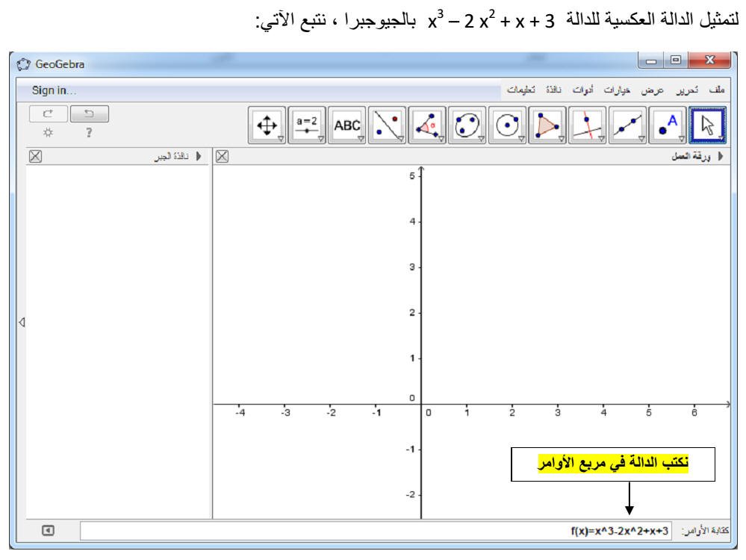Screen dimensions: 746x560
Task: Select the Ellipse conic tool
Action: click(x=467, y=125)
